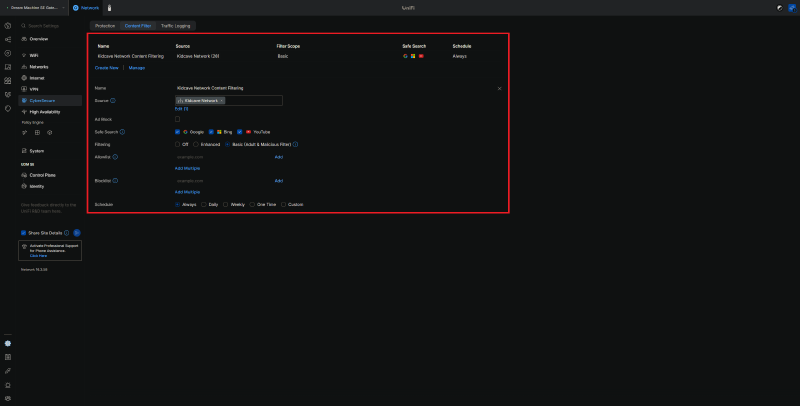800x406 pixels.
Task: Select the Weekly schedule option
Action: (x=226, y=205)
